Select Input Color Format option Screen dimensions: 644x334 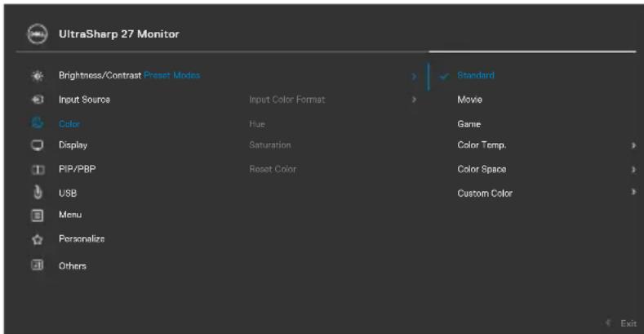[x=286, y=100]
